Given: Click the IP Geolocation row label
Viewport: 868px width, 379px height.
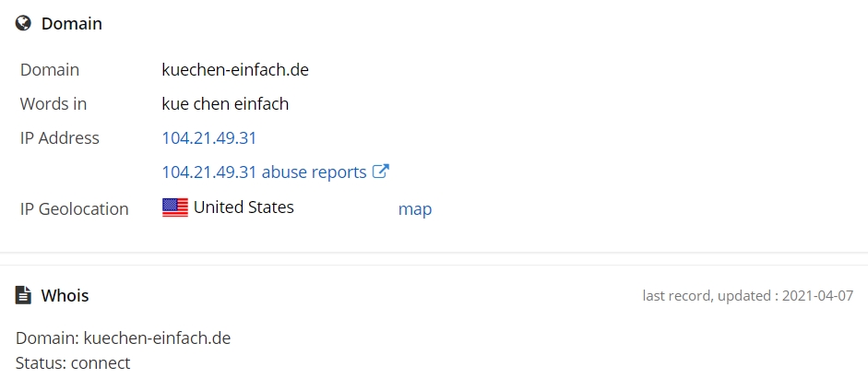Looking at the screenshot, I should (x=74, y=209).
